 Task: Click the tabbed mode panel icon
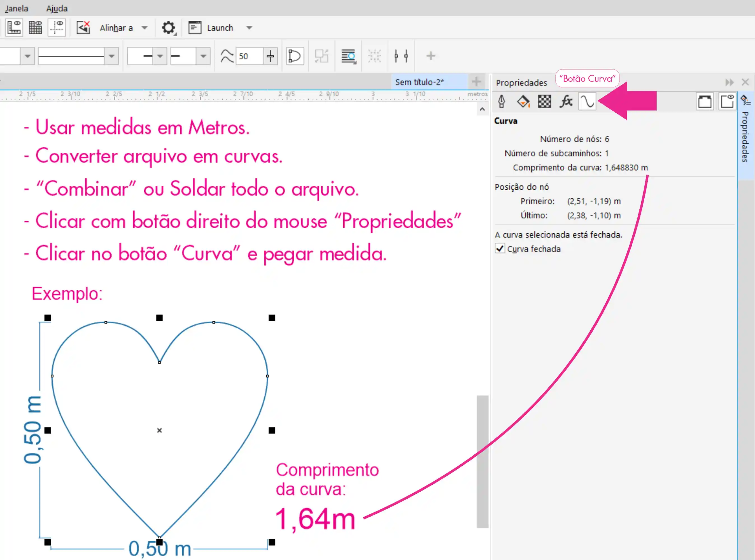(x=727, y=101)
